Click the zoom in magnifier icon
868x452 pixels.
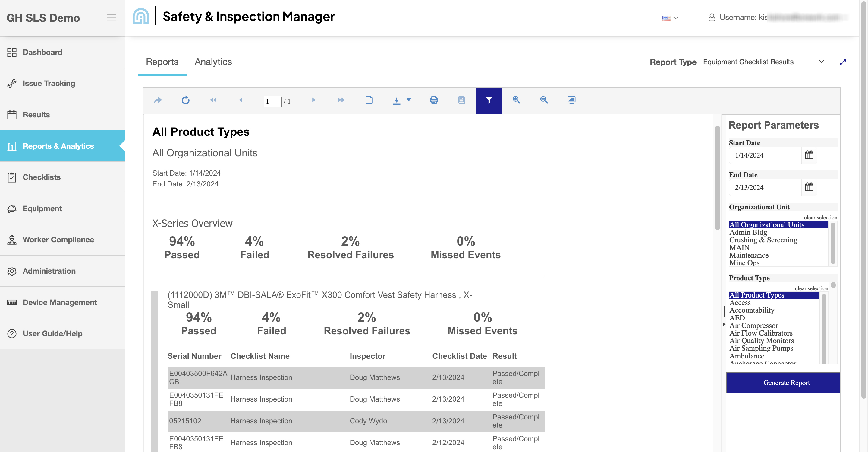(x=516, y=100)
